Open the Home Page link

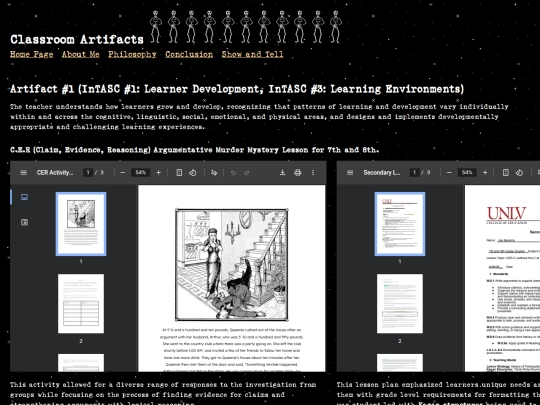31,54
